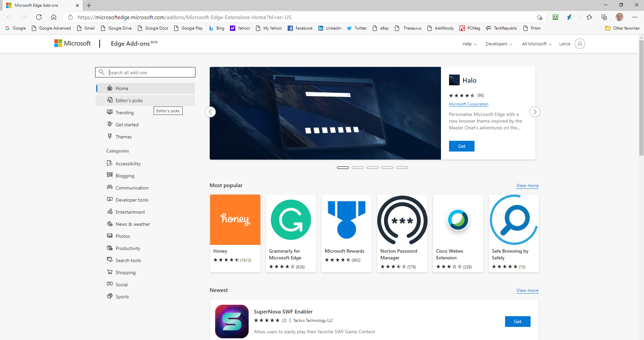Open the Collections icon in toolbar

click(x=604, y=17)
